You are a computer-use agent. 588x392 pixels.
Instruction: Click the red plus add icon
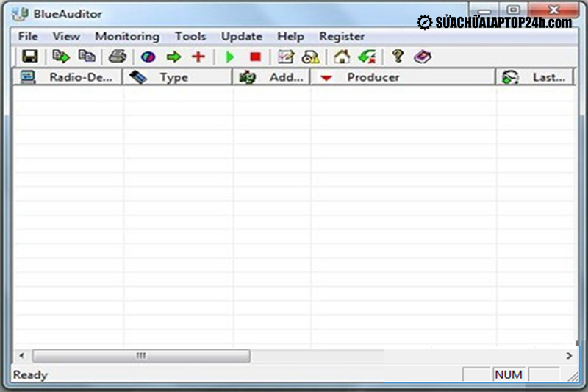(x=198, y=57)
